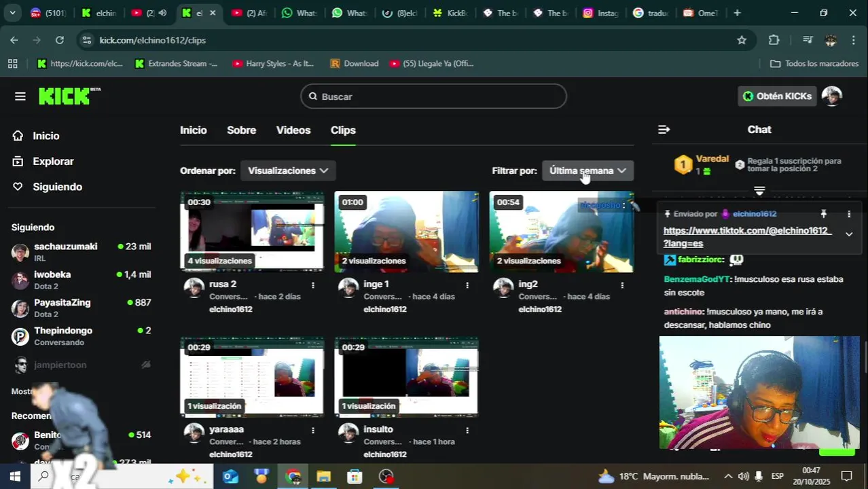Viewport: 868px width, 489px height.
Task: Open browser extensions puzzle icon
Action: [x=774, y=40]
